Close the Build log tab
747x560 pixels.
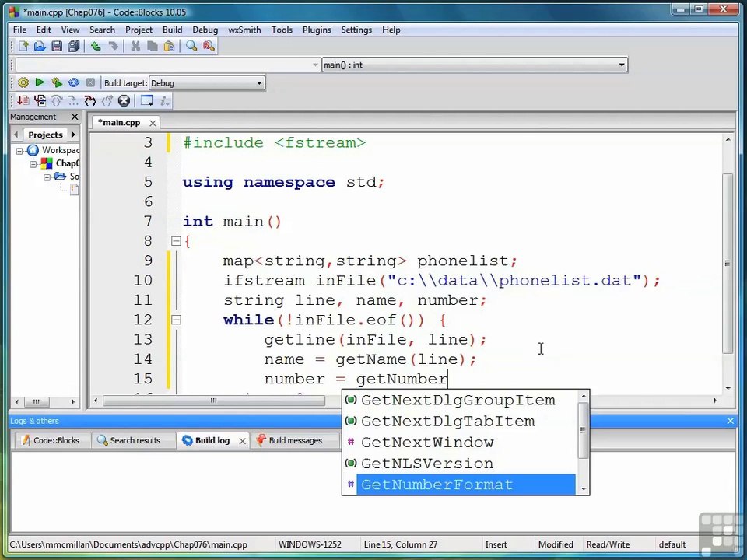click(x=242, y=441)
